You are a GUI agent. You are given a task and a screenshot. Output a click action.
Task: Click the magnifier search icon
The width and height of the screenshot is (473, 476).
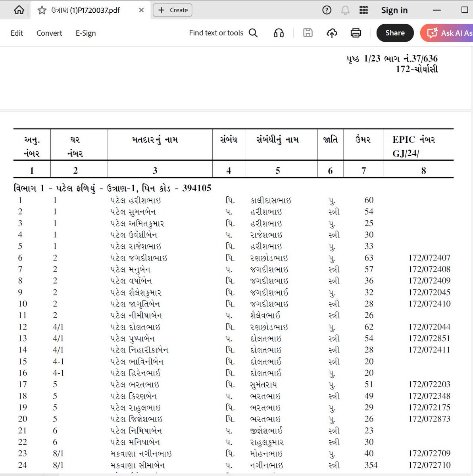point(253,33)
